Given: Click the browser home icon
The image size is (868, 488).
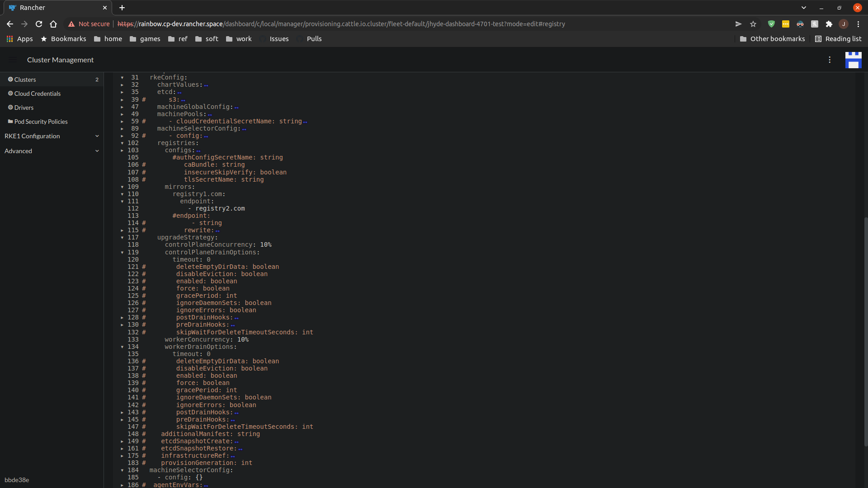Looking at the screenshot, I should (x=53, y=24).
